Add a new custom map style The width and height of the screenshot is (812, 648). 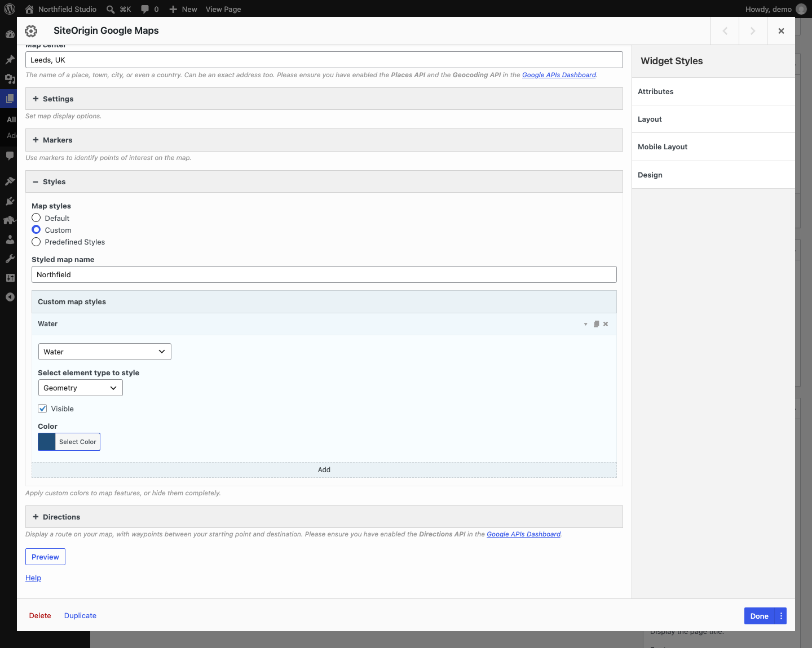(x=324, y=470)
